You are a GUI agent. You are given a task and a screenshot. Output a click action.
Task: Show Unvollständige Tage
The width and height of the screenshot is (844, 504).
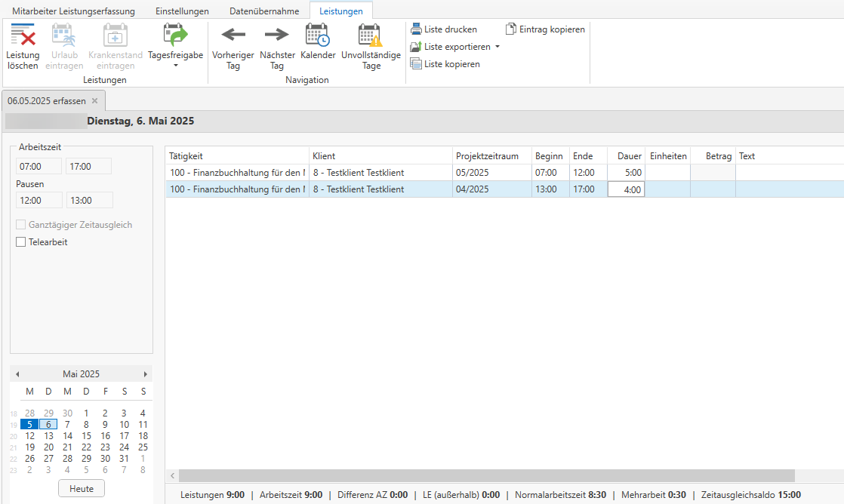pos(371,35)
